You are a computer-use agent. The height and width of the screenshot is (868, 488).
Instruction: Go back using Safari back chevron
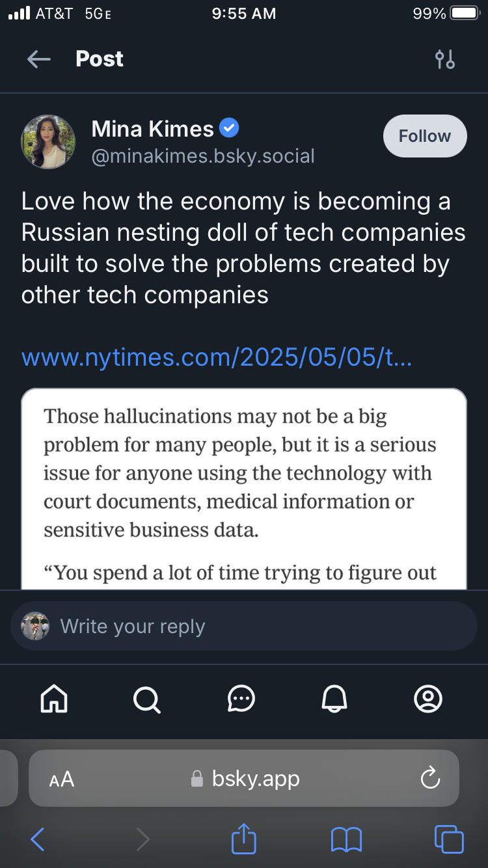[38, 839]
